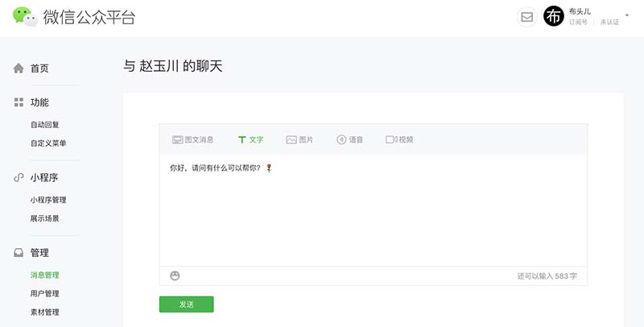Click the 管理 inbox icon
Viewport: 644px width, 327px height.
pyautogui.click(x=19, y=253)
